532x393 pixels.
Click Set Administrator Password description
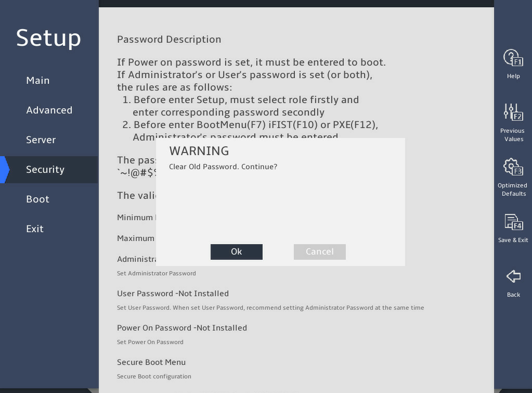click(157, 273)
